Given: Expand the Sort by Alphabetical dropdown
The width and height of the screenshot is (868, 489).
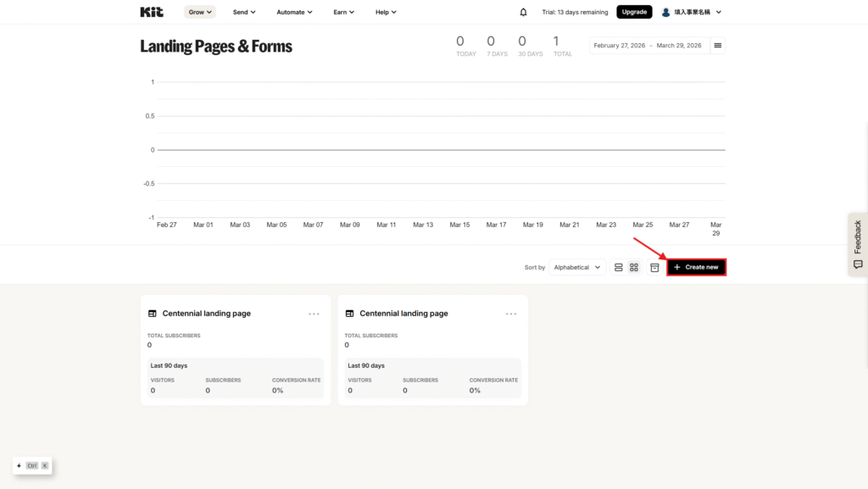Looking at the screenshot, I should (x=577, y=267).
